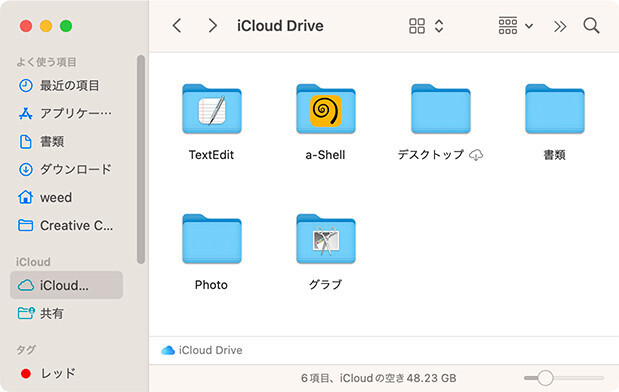The height and width of the screenshot is (392, 619).
Task: Click the デスクトップ folder name label
Action: [x=431, y=155]
